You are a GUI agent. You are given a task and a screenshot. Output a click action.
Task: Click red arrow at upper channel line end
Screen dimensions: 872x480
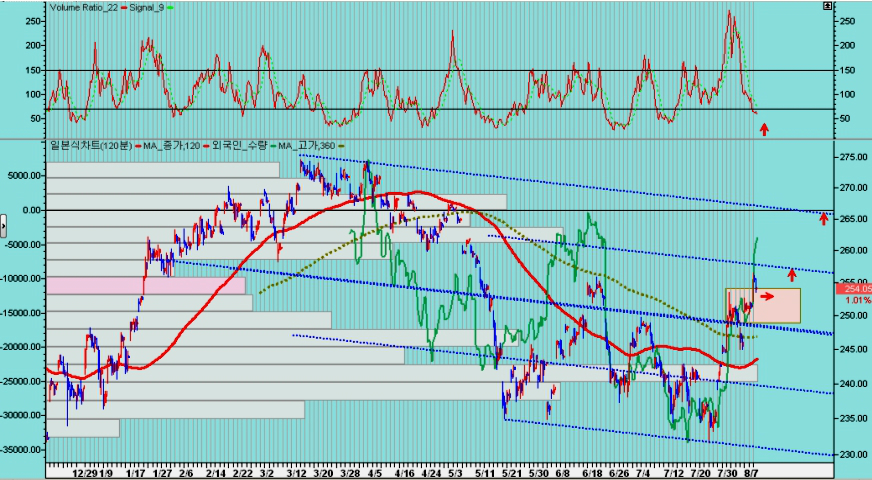click(x=824, y=219)
